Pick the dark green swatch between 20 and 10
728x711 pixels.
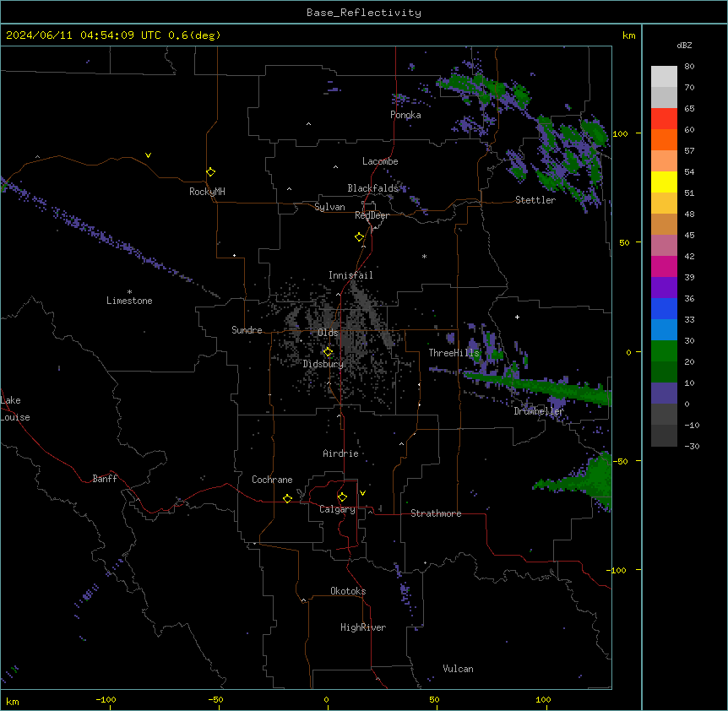click(x=664, y=372)
